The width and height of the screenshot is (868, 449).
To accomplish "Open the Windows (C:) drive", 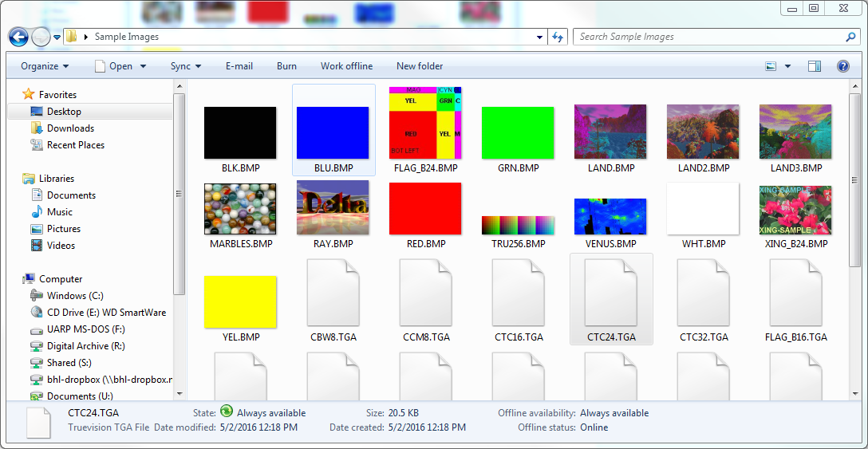I will coord(75,295).
